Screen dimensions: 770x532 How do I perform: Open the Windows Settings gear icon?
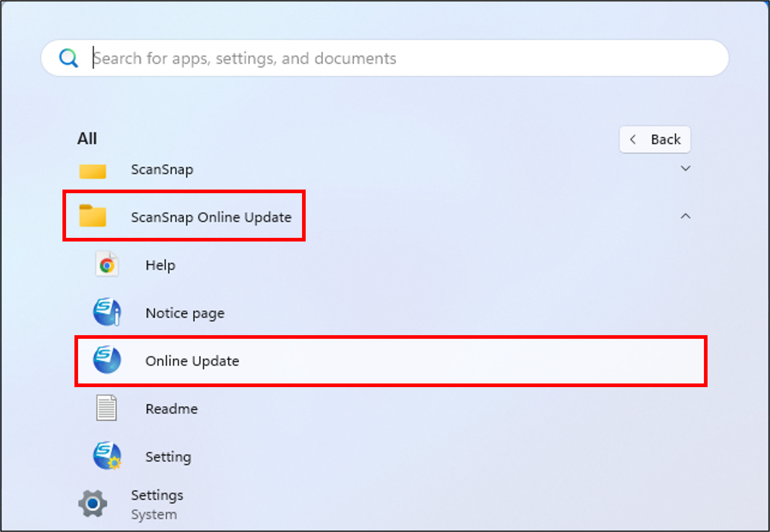click(x=93, y=504)
